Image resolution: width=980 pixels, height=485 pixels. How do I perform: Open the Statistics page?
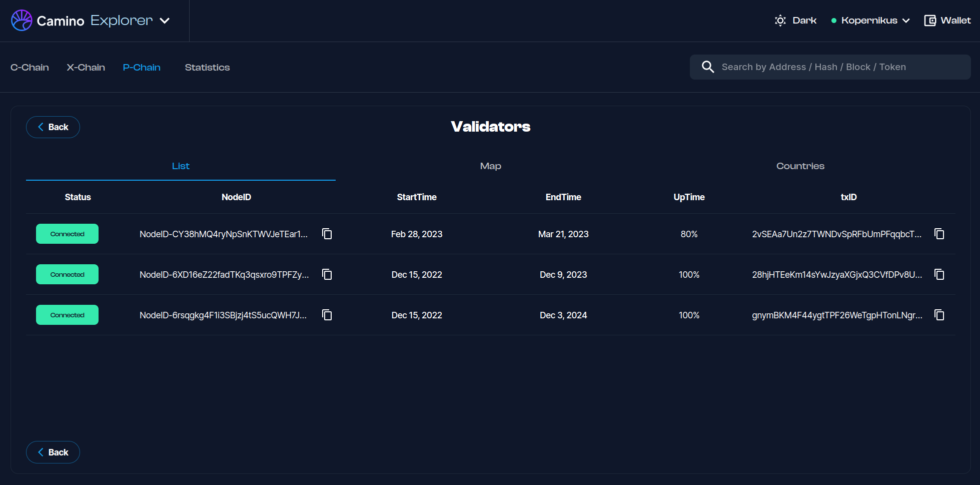pos(207,68)
